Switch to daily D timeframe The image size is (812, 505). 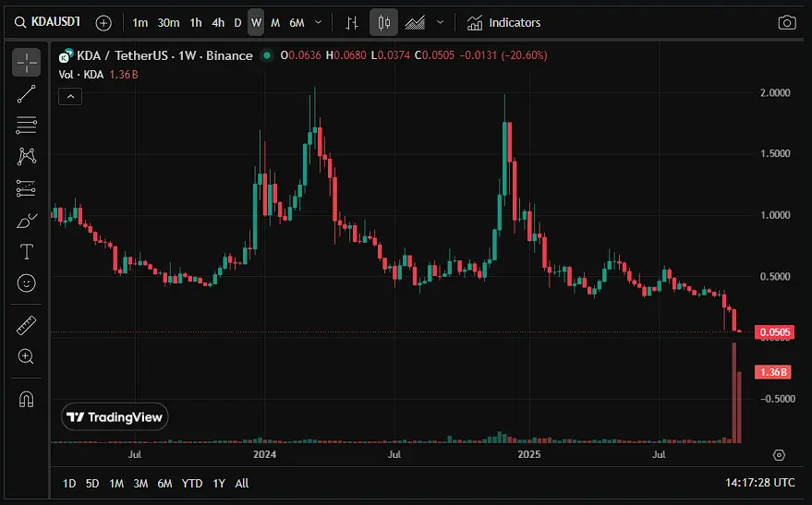[x=237, y=23]
